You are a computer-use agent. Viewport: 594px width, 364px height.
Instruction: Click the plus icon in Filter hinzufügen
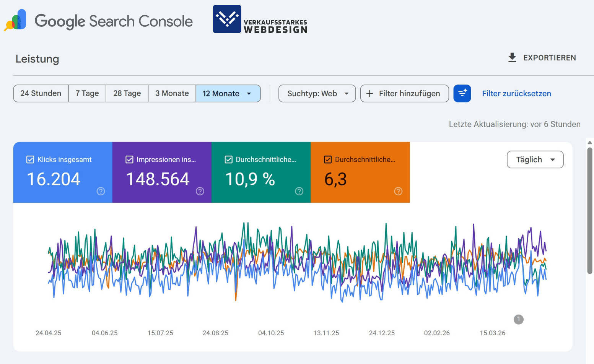coord(369,93)
